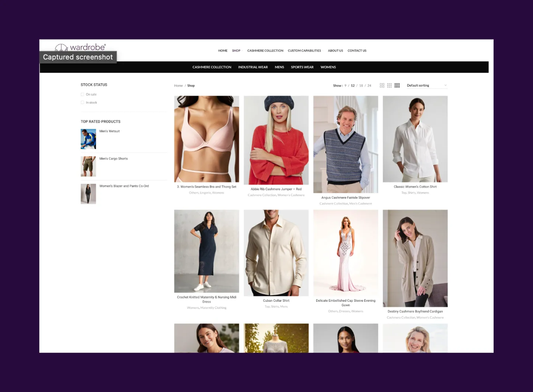Select SPORTS WEAR in the black navigation bar
Image resolution: width=533 pixels, height=392 pixels.
(302, 67)
